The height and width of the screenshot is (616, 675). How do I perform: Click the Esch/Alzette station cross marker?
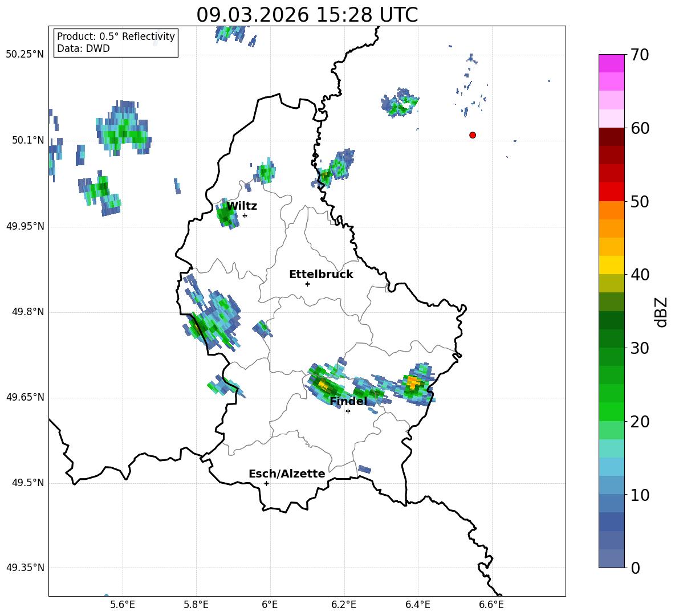[x=266, y=483]
